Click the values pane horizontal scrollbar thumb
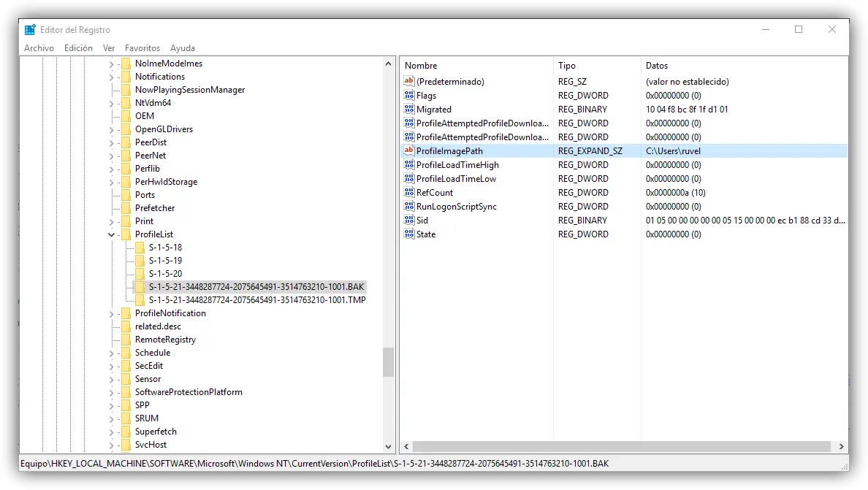 click(622, 446)
